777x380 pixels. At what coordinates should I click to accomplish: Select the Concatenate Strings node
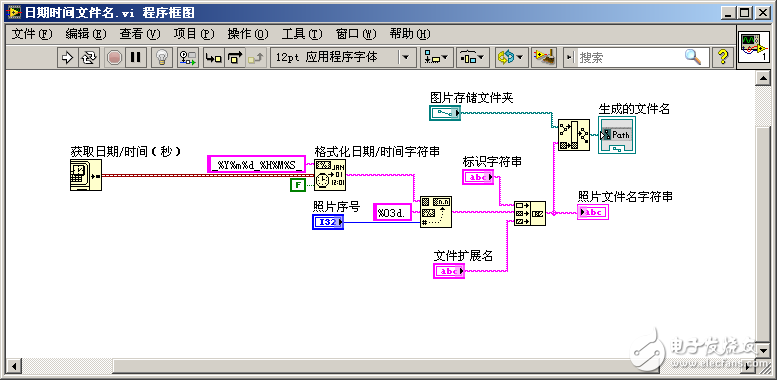[530, 214]
